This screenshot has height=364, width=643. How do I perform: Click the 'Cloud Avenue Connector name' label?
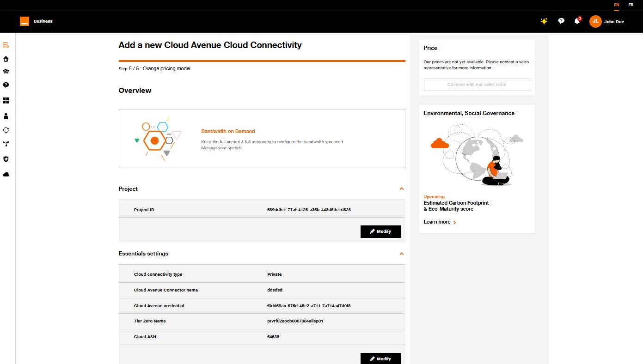click(166, 290)
